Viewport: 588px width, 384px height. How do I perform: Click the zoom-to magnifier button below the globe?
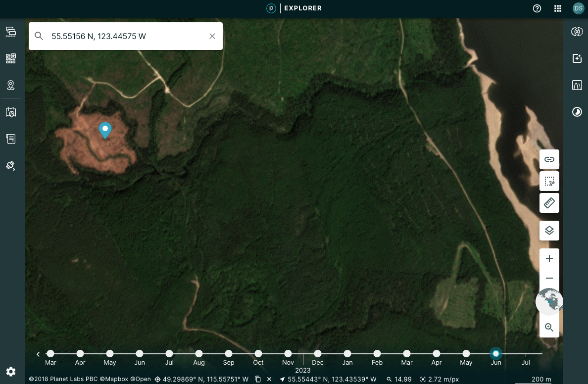pos(549,328)
